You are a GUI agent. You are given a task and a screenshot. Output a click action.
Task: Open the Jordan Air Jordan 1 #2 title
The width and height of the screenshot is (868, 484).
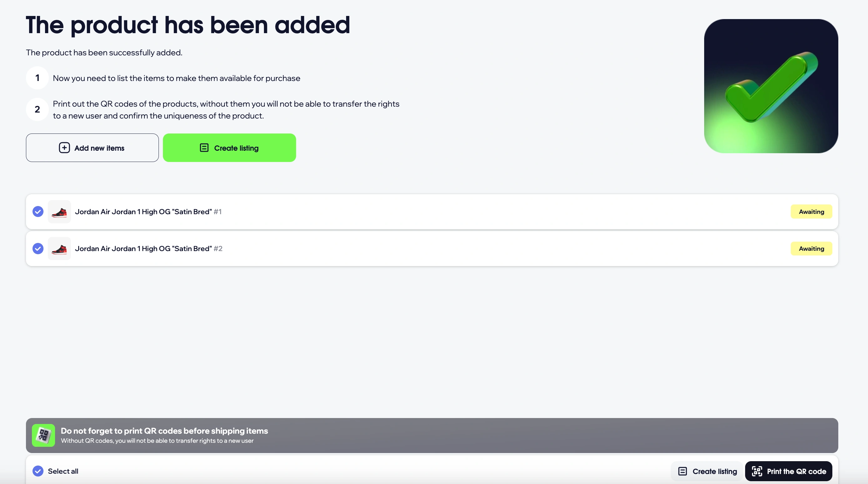(143, 249)
